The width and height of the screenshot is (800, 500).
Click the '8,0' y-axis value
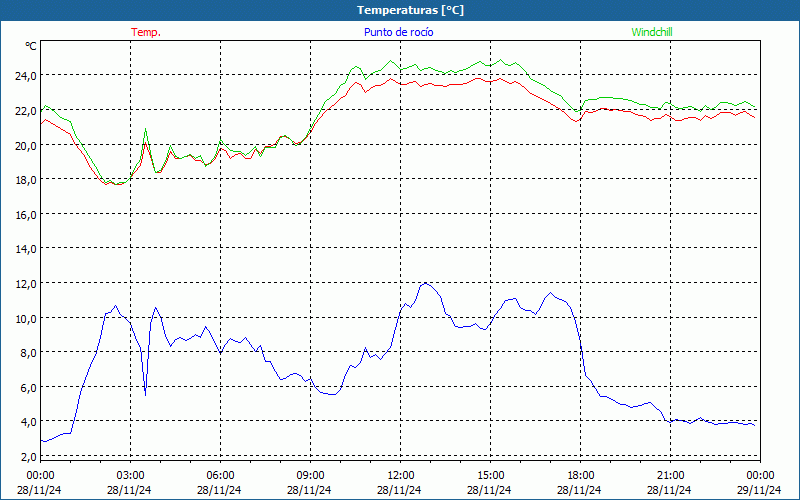pos(28,353)
